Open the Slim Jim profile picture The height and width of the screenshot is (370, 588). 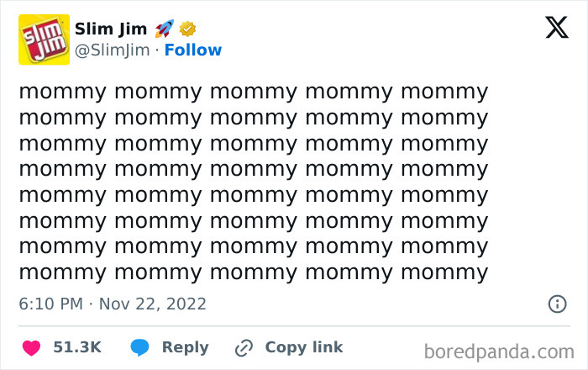pyautogui.click(x=43, y=40)
